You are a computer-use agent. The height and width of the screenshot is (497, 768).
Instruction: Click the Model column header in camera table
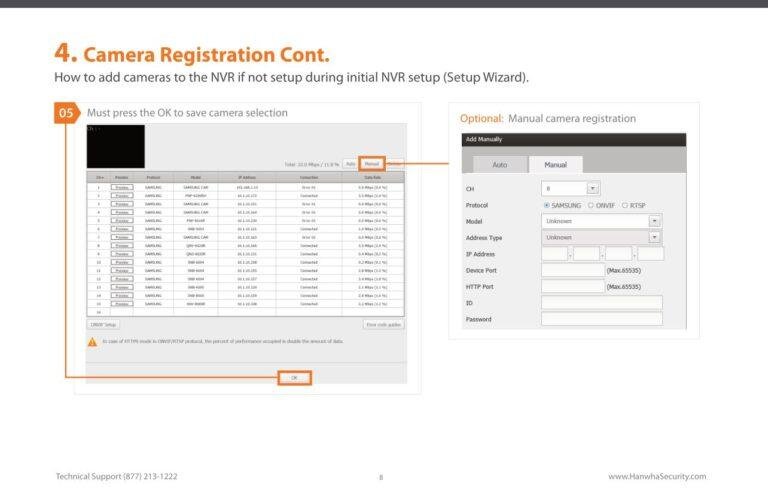pos(196,177)
